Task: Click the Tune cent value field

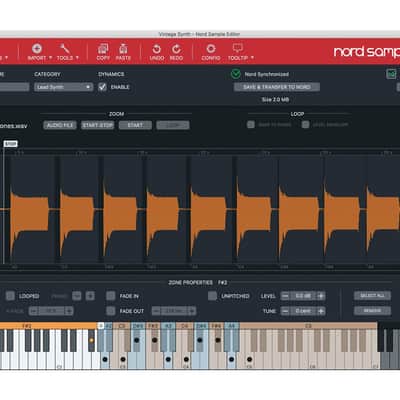Action: pyautogui.click(x=303, y=311)
